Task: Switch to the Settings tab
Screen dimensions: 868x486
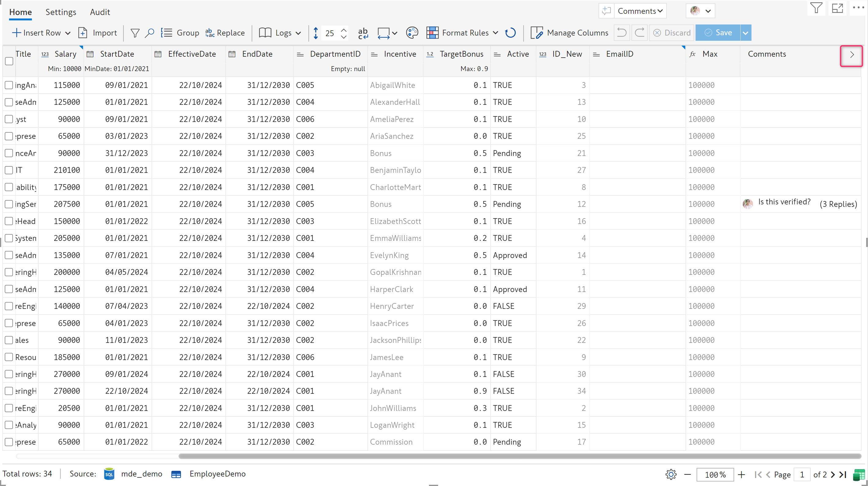Action: pos(61,12)
